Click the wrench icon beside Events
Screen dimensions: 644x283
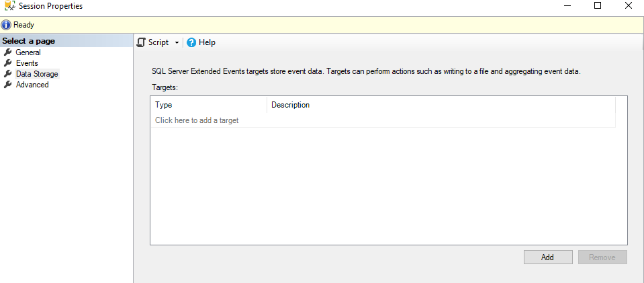click(x=8, y=63)
